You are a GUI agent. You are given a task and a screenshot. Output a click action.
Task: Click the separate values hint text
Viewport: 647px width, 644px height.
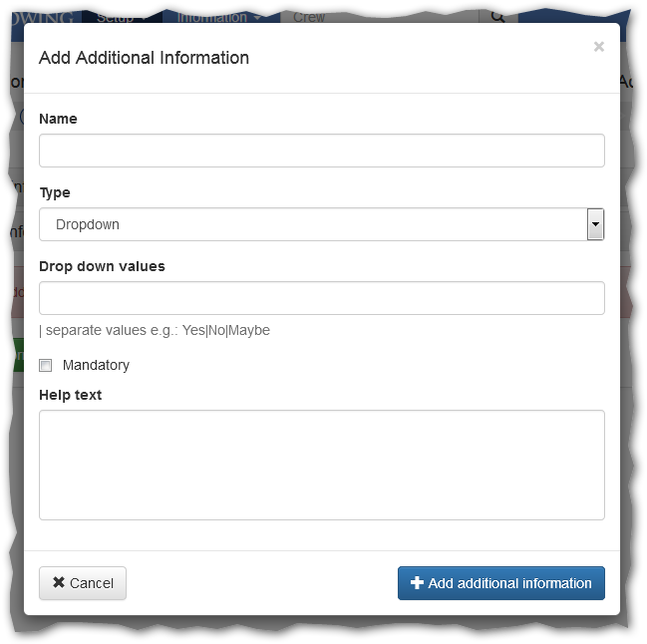155,331
